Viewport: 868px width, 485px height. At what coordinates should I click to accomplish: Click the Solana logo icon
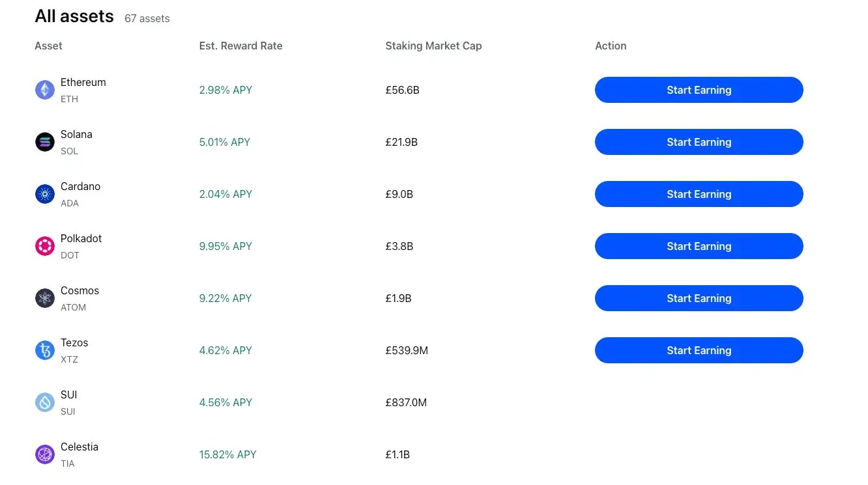click(44, 141)
